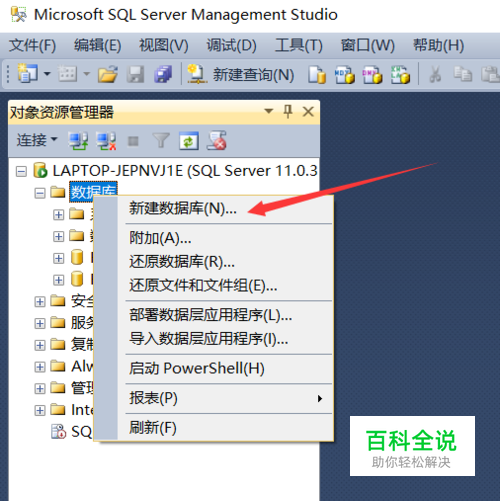Click the Activity Monitor script icon
Image resolution: width=500 pixels, height=501 pixels.
click(216, 140)
